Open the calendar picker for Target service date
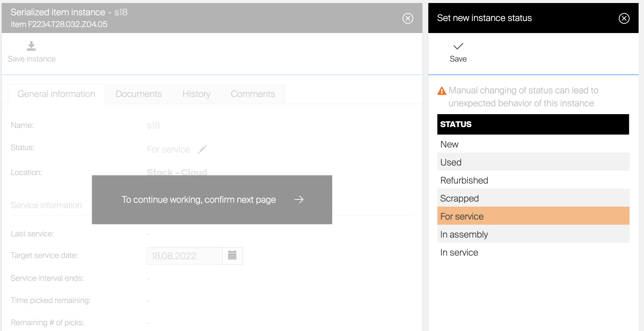The height and width of the screenshot is (331, 644). [232, 256]
